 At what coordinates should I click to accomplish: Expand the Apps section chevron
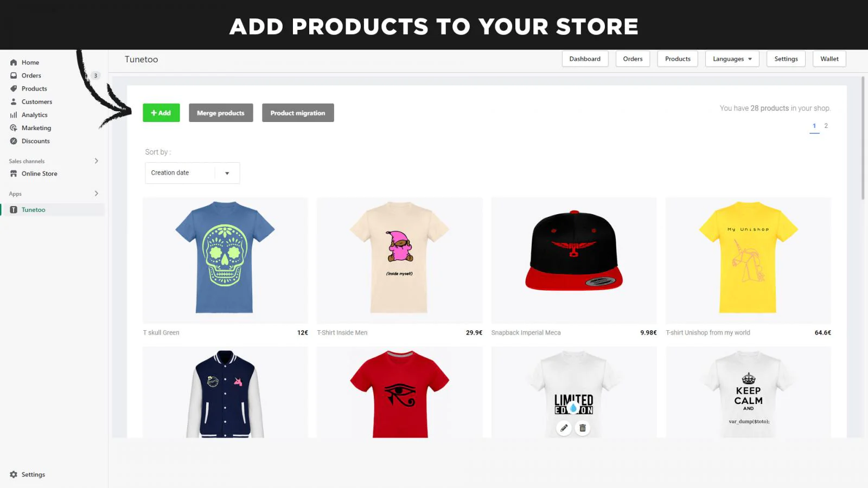(x=97, y=194)
